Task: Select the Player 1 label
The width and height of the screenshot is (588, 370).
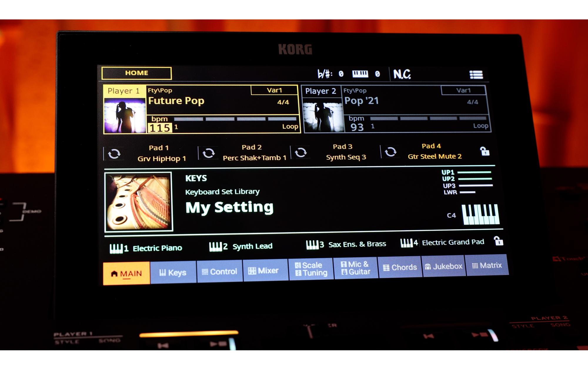Action: pyautogui.click(x=124, y=91)
